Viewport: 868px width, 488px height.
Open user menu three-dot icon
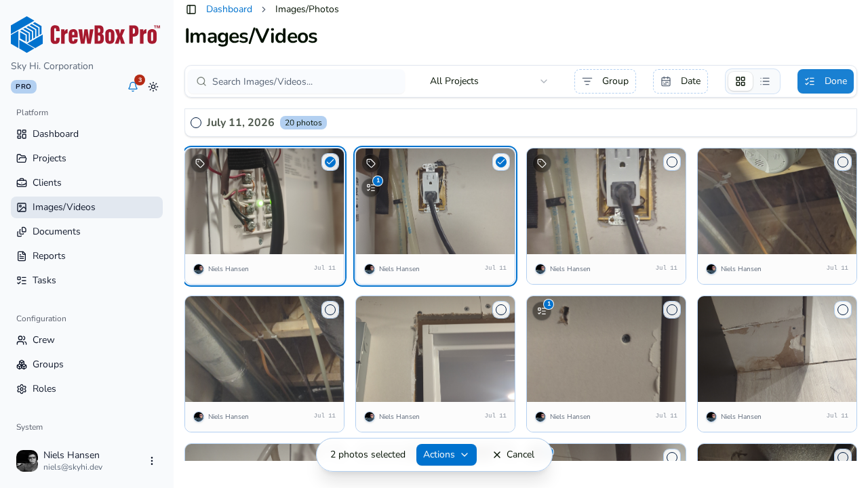tap(152, 461)
